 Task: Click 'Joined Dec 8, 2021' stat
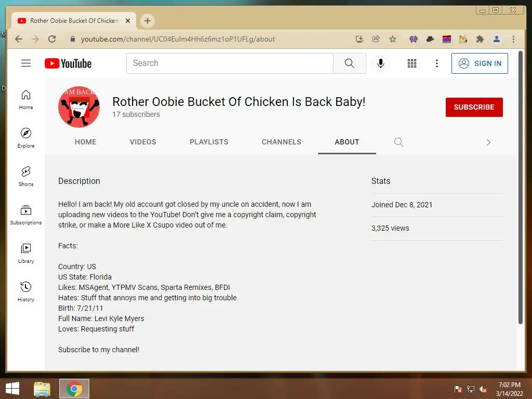[x=402, y=205]
